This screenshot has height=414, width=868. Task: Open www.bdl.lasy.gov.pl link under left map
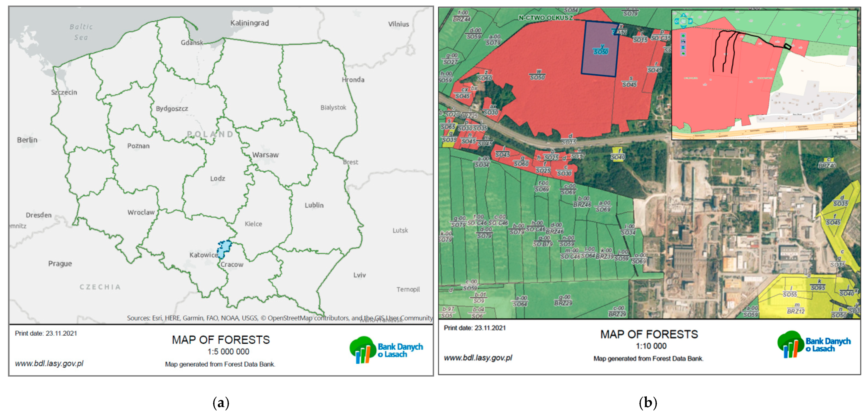click(49, 364)
